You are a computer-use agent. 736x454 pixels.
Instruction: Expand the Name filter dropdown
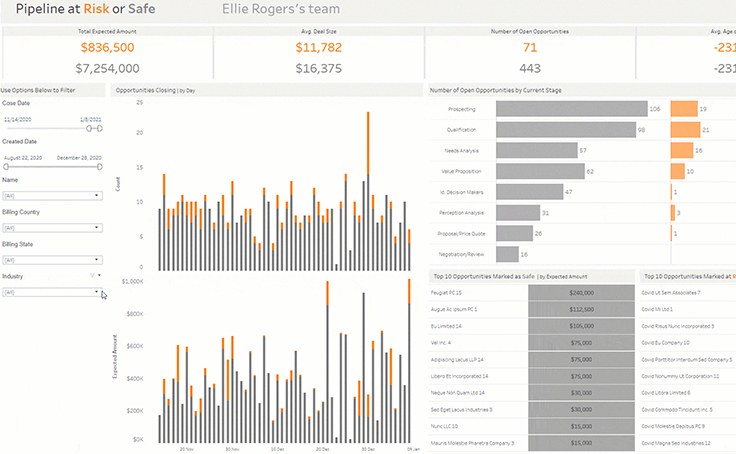[x=98, y=196]
